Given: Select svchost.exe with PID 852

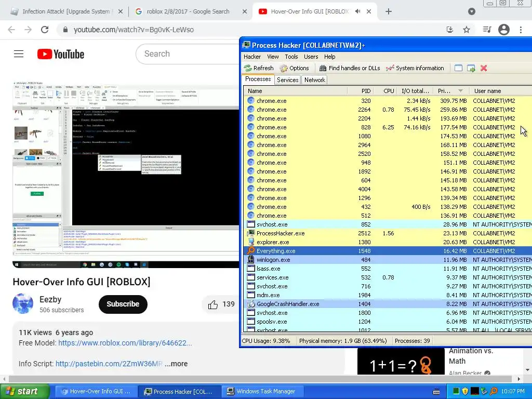Looking at the screenshot, I should 388,224.
